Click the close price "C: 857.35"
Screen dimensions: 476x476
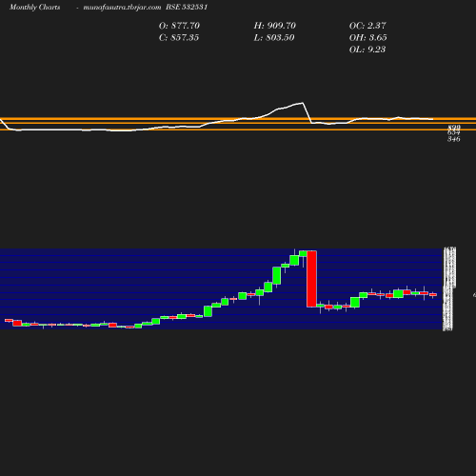[179, 38]
